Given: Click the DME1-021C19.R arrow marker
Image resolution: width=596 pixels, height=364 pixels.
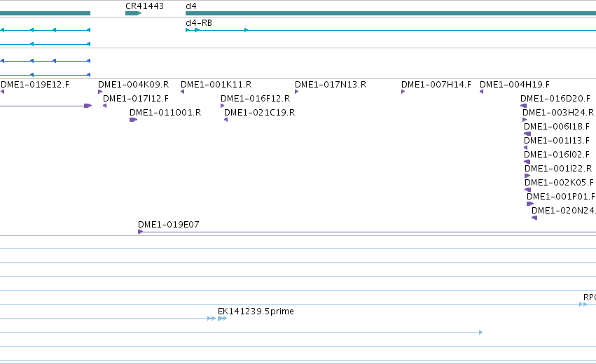Looking at the screenshot, I should click(x=226, y=120).
